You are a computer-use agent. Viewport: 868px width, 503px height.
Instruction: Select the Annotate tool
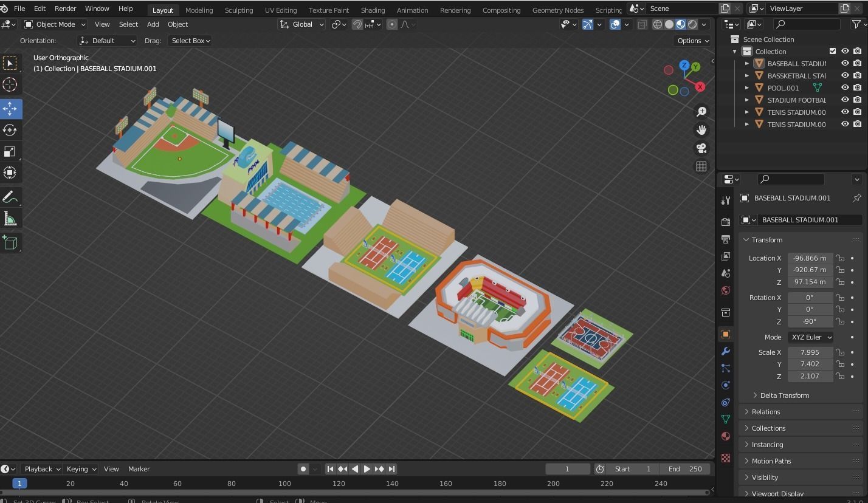(10, 197)
